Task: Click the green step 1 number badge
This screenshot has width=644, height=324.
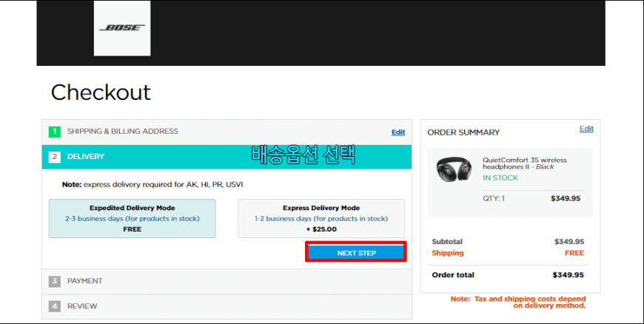Action: [x=54, y=132]
